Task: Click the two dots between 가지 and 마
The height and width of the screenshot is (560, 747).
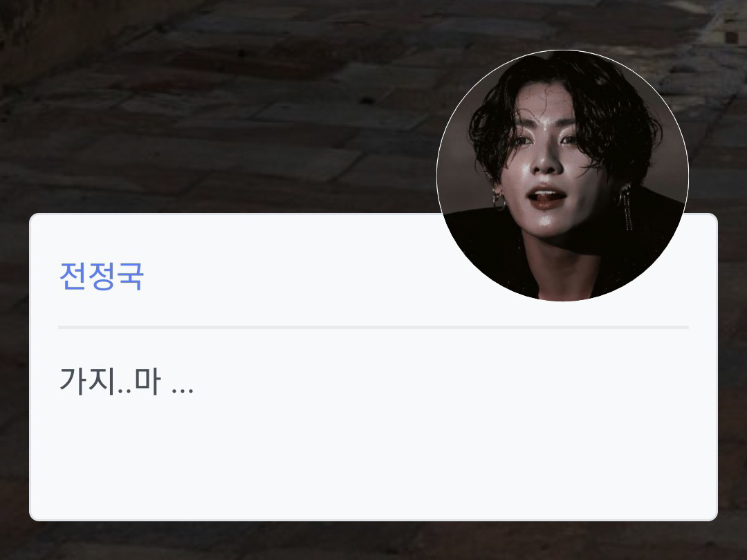Action: click(123, 391)
